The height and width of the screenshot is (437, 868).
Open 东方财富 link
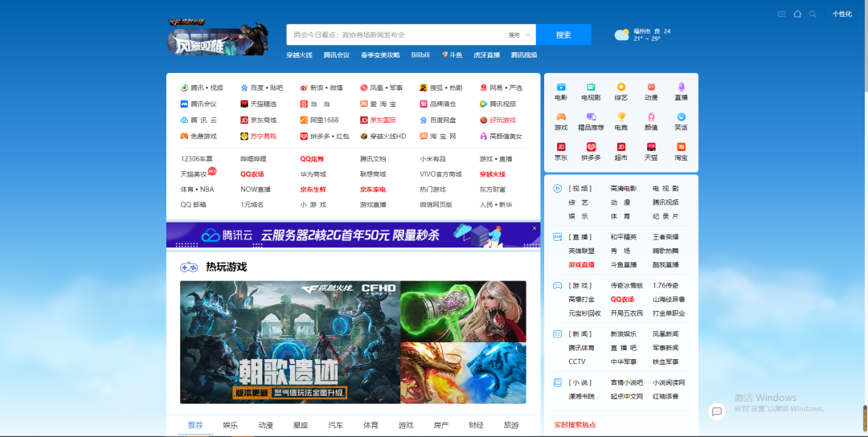click(x=493, y=190)
